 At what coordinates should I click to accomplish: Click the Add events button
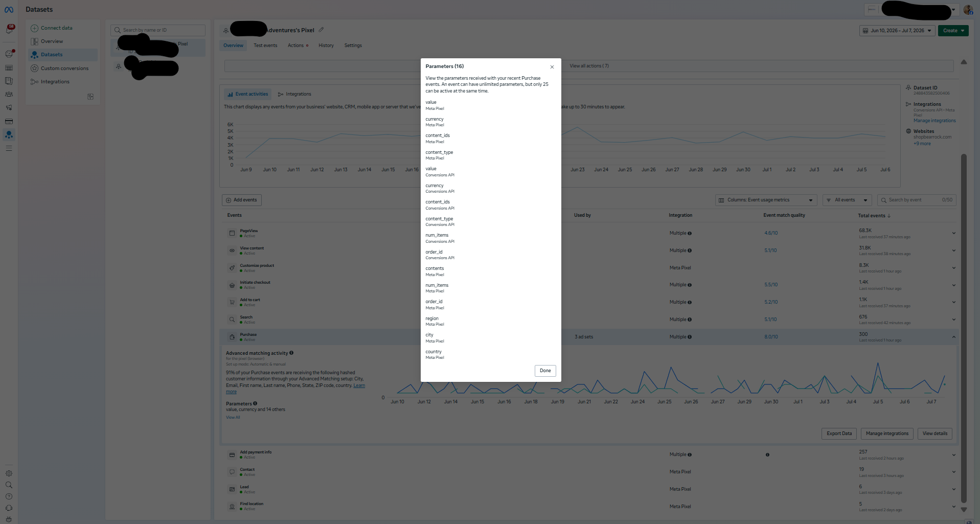point(241,200)
